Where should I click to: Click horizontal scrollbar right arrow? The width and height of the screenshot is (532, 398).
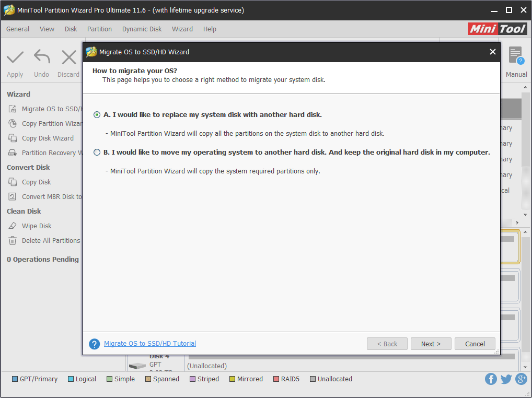(x=517, y=223)
